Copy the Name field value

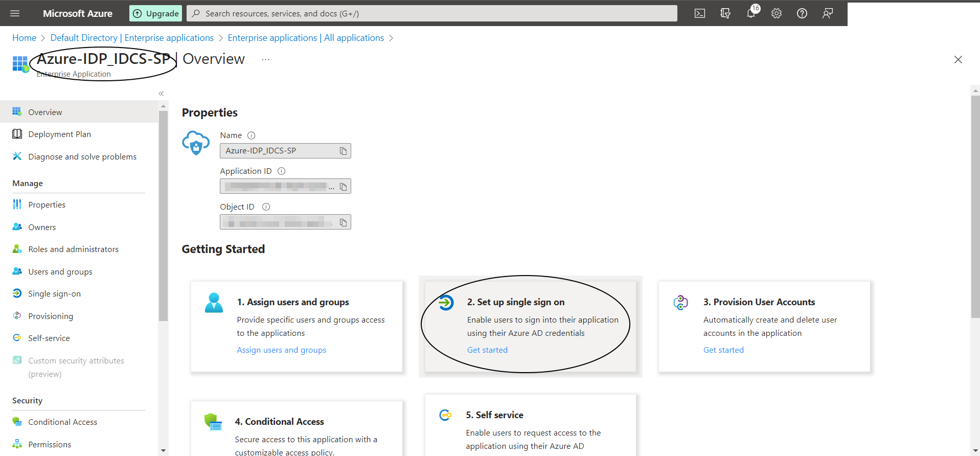click(x=344, y=151)
